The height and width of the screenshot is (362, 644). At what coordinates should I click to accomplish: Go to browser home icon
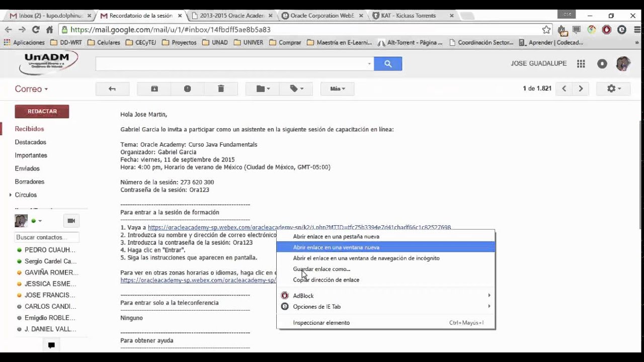coord(49,30)
